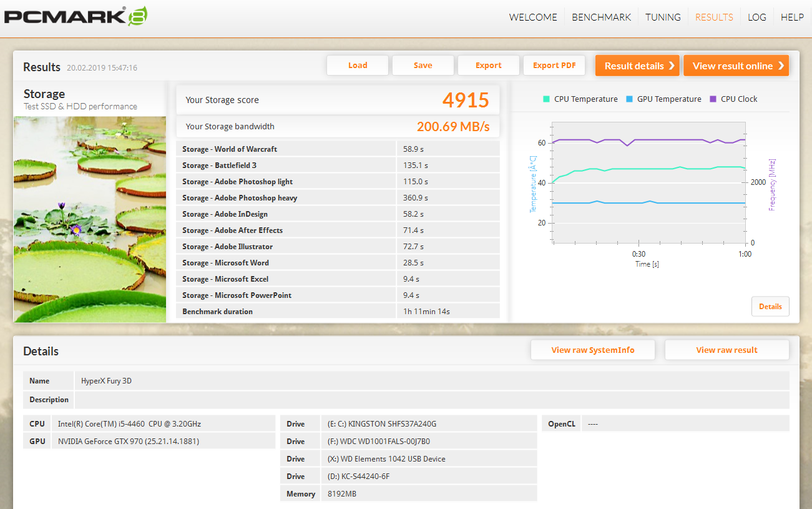Export the result as PDF
The image size is (812, 509).
point(554,66)
